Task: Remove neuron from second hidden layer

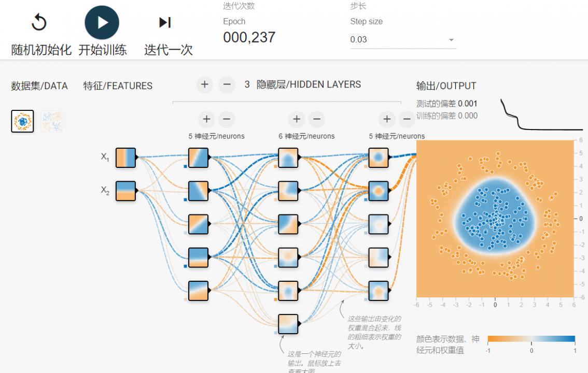Action: (x=316, y=120)
